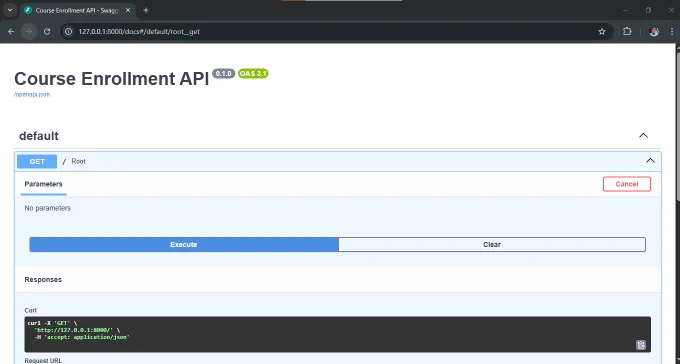Execute the GET root request
680x364 pixels.
(x=184, y=245)
